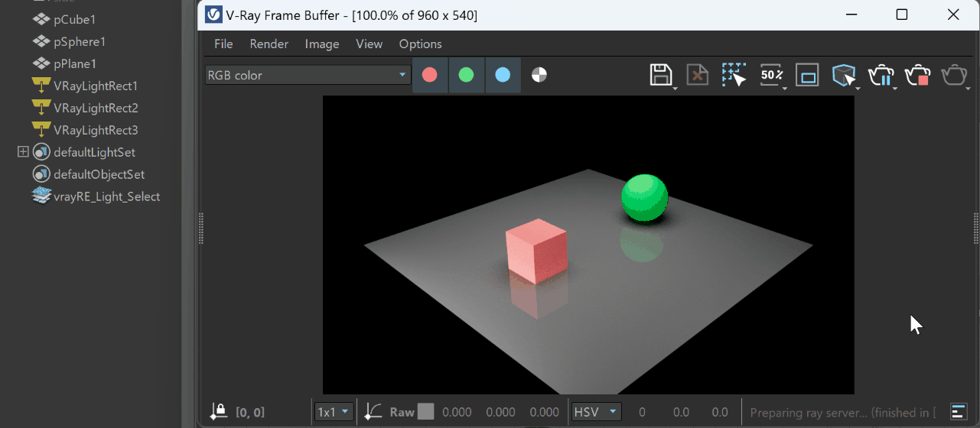
Task: Open the HSV color mode dropdown
Action: 596,412
